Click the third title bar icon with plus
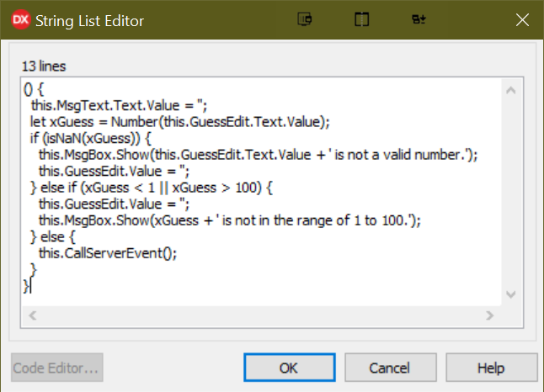Screen dimensions: 544x392 click(418, 19)
